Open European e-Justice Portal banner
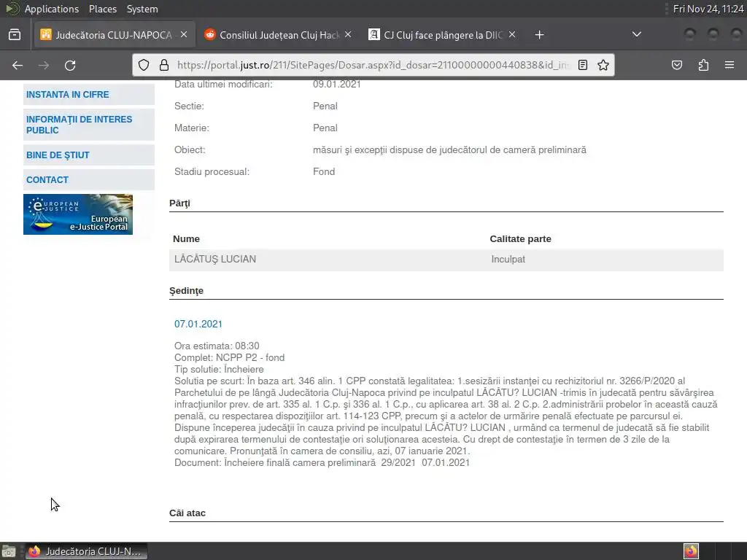The image size is (747, 560). click(78, 214)
